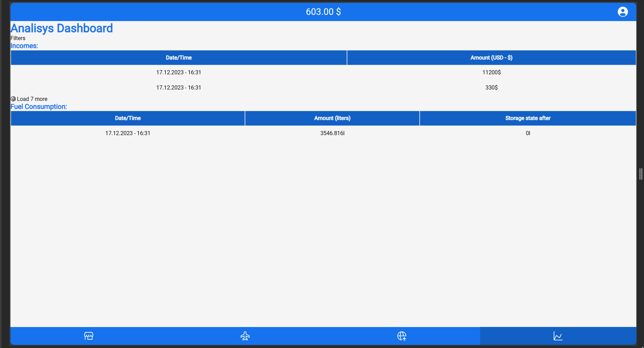Click the account avatar in the top bar

pos(623,11)
